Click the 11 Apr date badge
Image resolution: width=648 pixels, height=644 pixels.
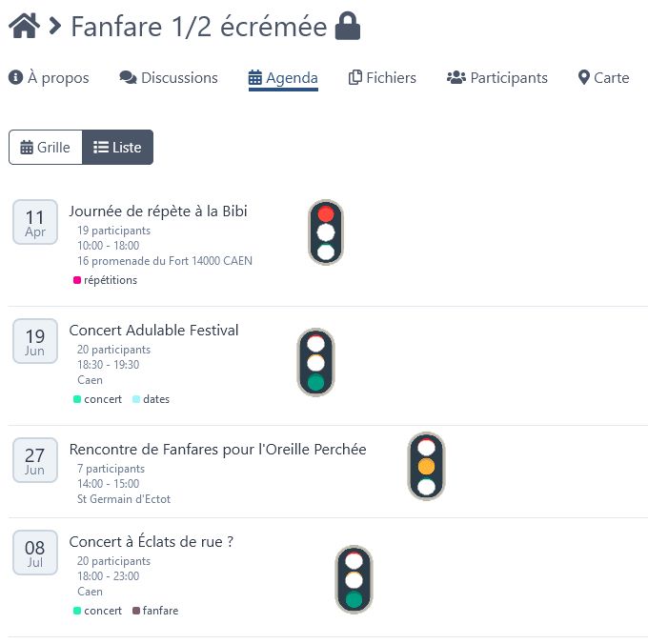click(35, 223)
